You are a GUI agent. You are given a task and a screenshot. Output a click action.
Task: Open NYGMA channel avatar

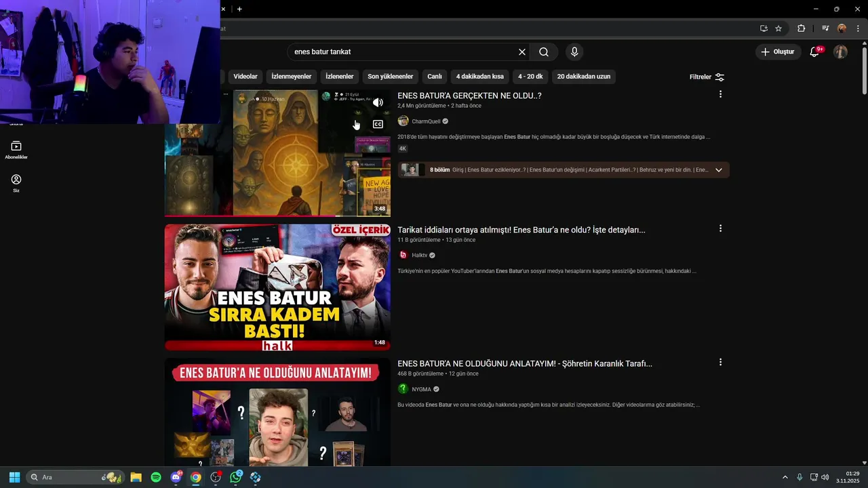pyautogui.click(x=403, y=389)
